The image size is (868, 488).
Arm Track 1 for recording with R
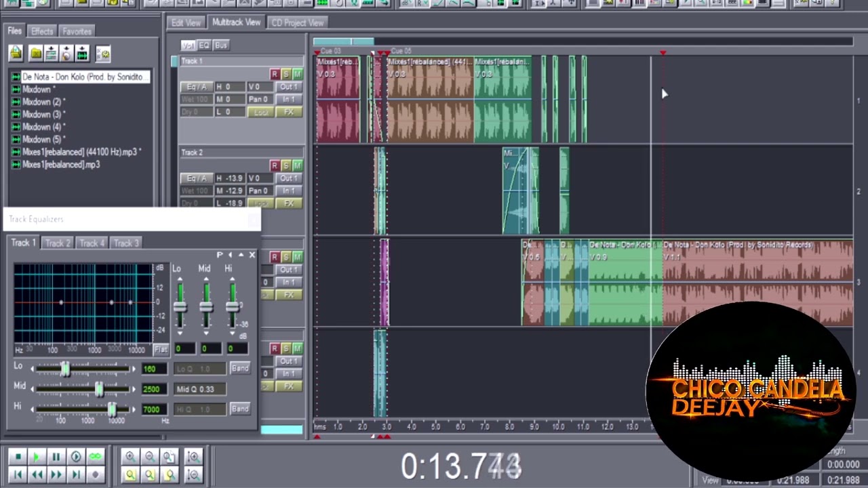(274, 74)
